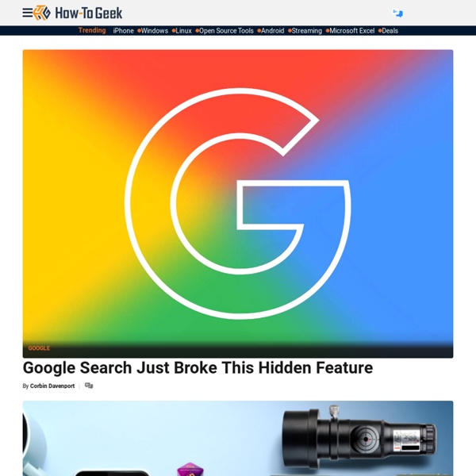The width and height of the screenshot is (476, 476).
Task: Open comments icon beside Corbin Davenport
Action: pyautogui.click(x=89, y=386)
